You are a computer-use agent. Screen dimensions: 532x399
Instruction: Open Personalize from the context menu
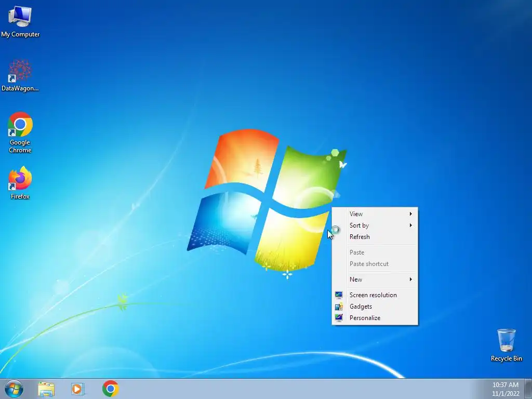click(x=375, y=318)
